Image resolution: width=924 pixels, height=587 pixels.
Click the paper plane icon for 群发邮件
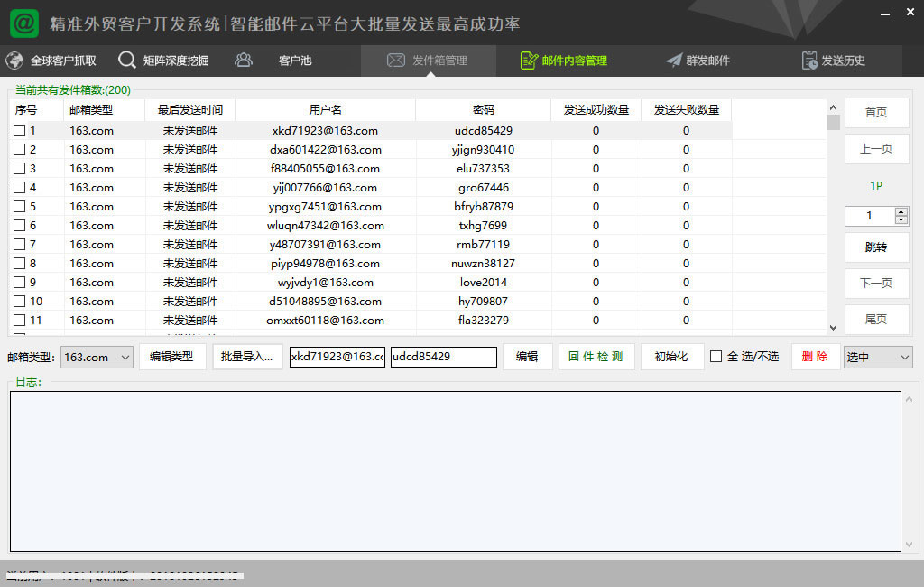click(674, 61)
